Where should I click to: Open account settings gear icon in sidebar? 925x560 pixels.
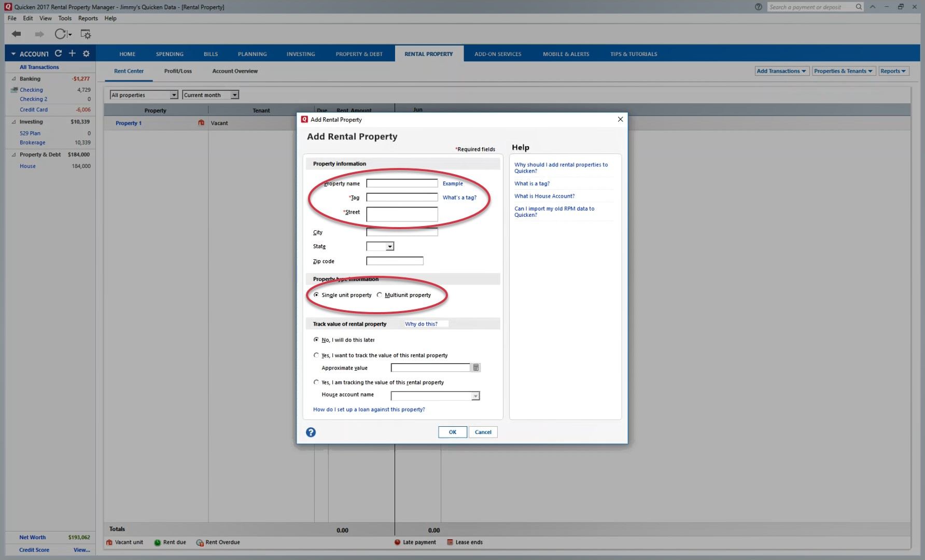[x=86, y=53]
